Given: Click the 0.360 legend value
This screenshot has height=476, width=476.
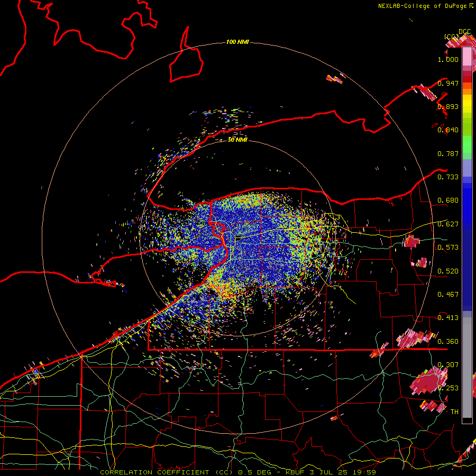Looking at the screenshot, I should tap(448, 341).
